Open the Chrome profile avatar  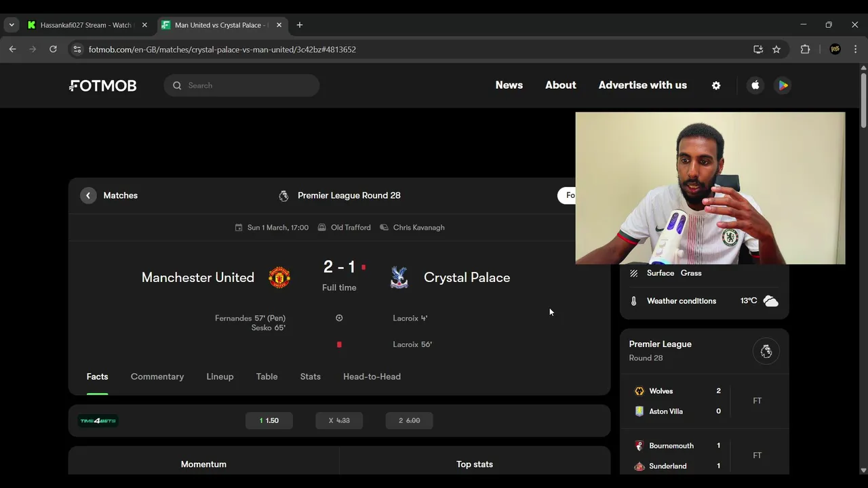pyautogui.click(x=835, y=49)
